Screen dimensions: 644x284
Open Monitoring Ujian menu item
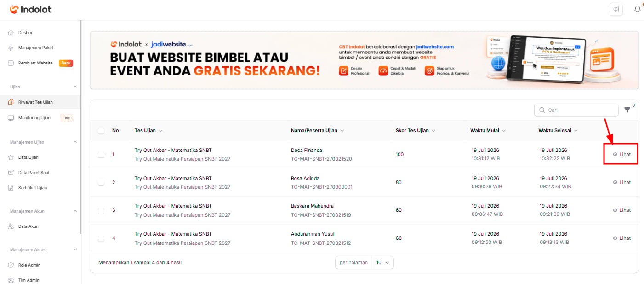(34, 118)
